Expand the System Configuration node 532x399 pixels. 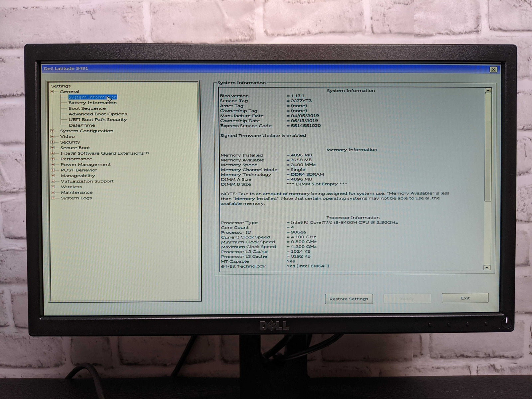click(52, 131)
